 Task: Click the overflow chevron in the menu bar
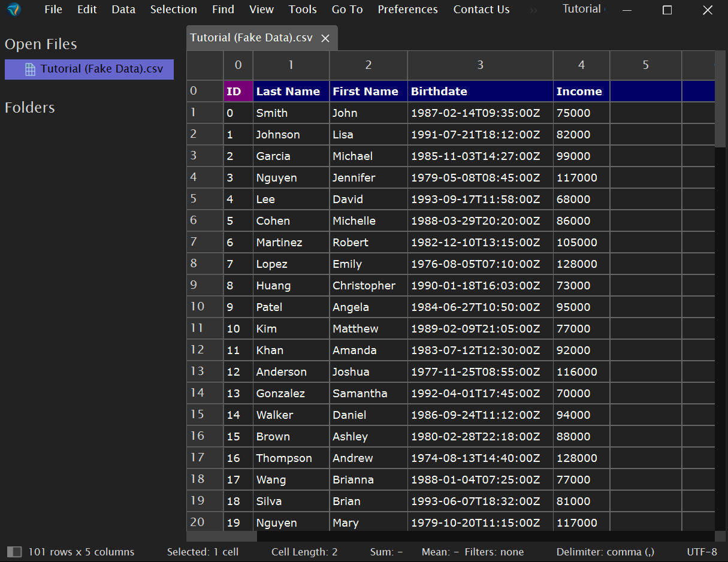[x=532, y=10]
